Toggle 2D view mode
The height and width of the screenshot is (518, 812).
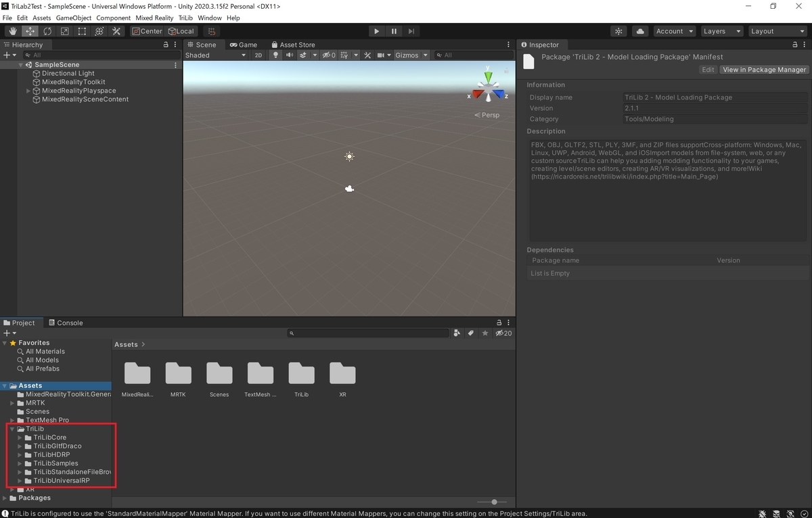click(258, 55)
